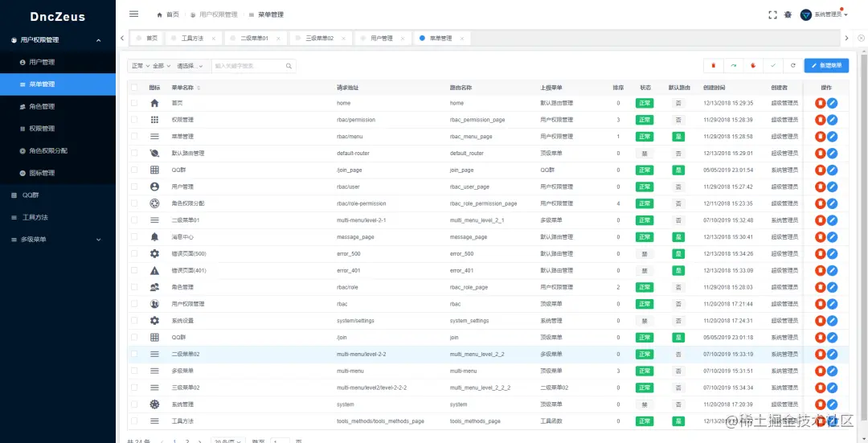Open the 全部 filter dropdown
This screenshot has width=868, height=443.
pos(162,66)
